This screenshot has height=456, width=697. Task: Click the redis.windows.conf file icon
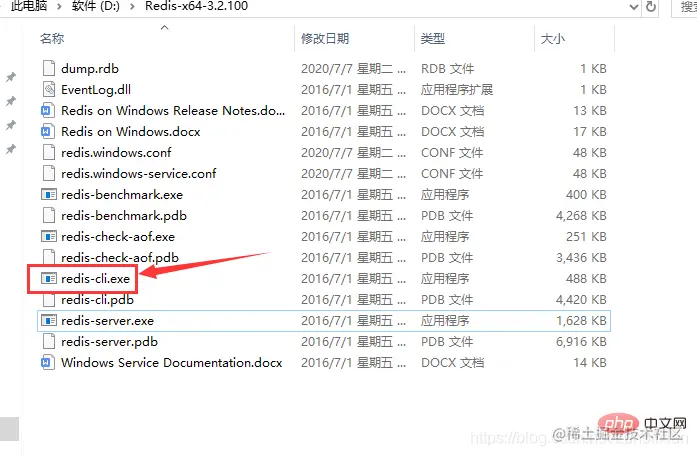(49, 152)
